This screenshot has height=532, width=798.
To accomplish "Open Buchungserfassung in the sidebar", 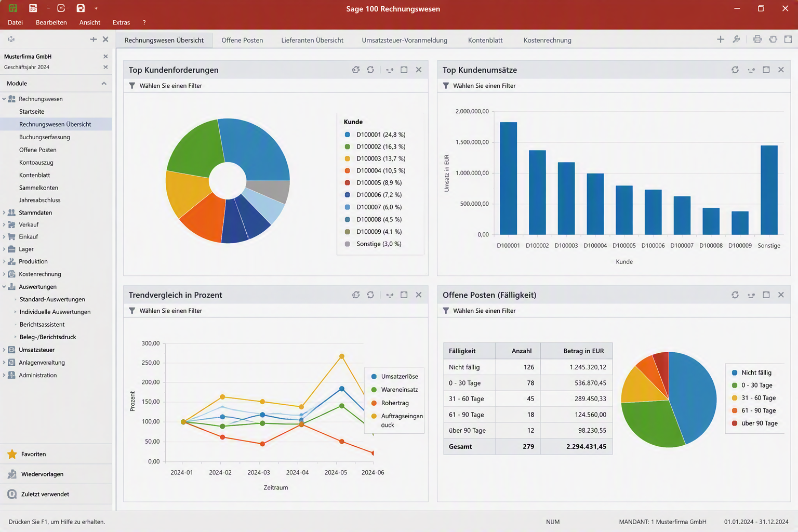I will pos(45,137).
